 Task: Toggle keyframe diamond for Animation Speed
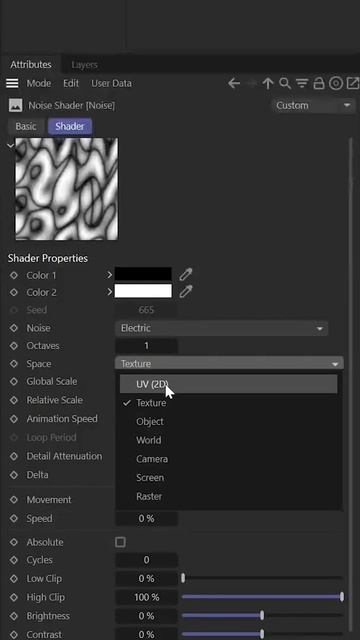click(14, 419)
